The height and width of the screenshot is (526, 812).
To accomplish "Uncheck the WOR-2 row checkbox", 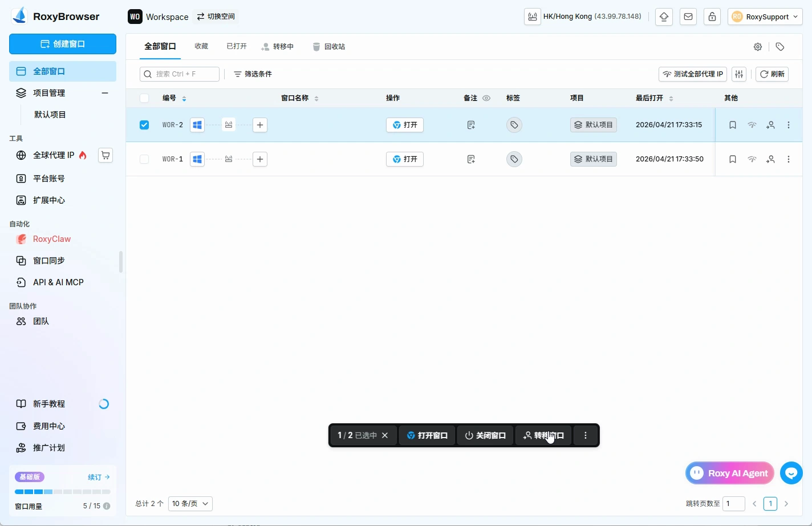I will [x=144, y=125].
